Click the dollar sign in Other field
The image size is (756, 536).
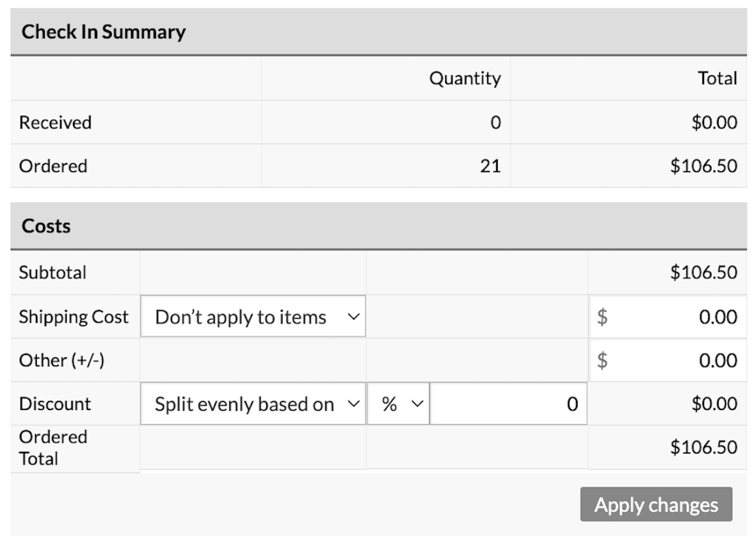coord(602,360)
